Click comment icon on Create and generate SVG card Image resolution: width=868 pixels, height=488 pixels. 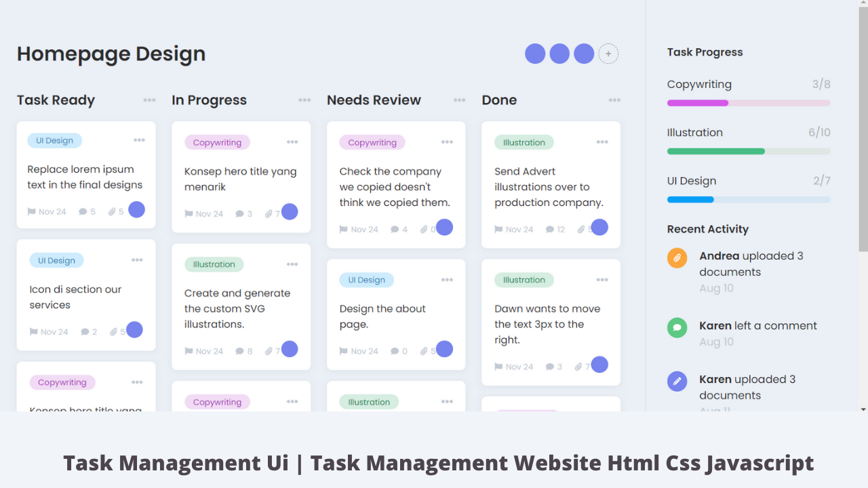click(x=239, y=351)
